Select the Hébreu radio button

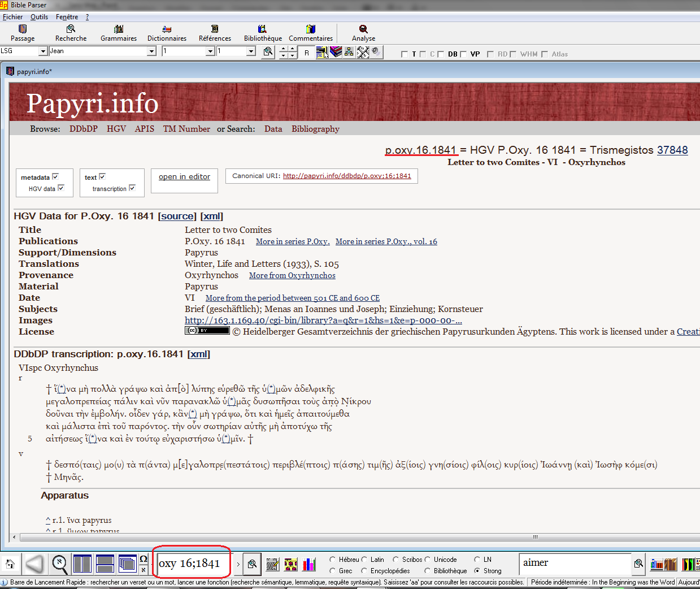(333, 560)
